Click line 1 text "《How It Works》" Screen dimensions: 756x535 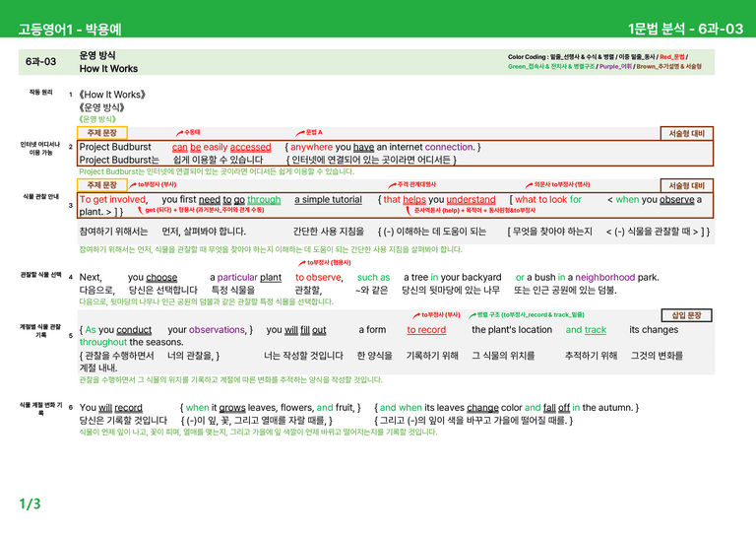point(112,95)
